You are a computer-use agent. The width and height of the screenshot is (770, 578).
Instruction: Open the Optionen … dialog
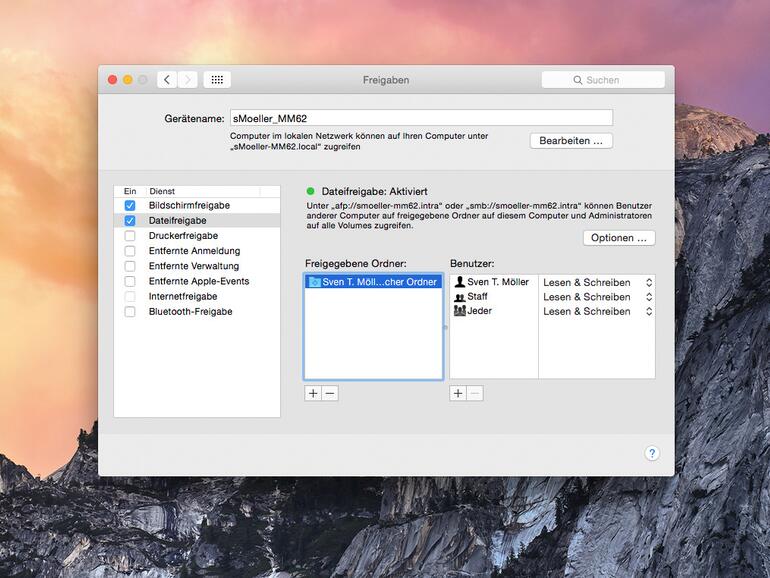pos(619,238)
